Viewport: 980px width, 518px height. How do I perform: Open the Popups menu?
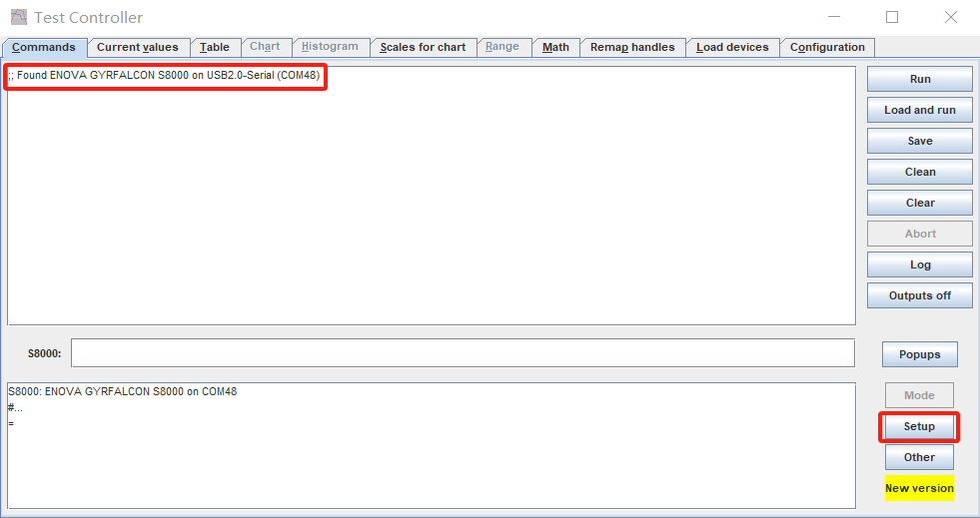[919, 354]
